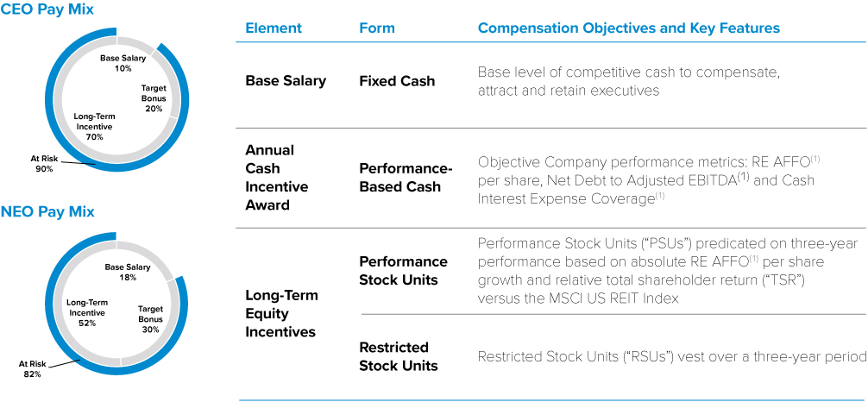Click Long-Term Incentive 70% label in CEO chart
The width and height of the screenshot is (868, 402).
(x=94, y=126)
